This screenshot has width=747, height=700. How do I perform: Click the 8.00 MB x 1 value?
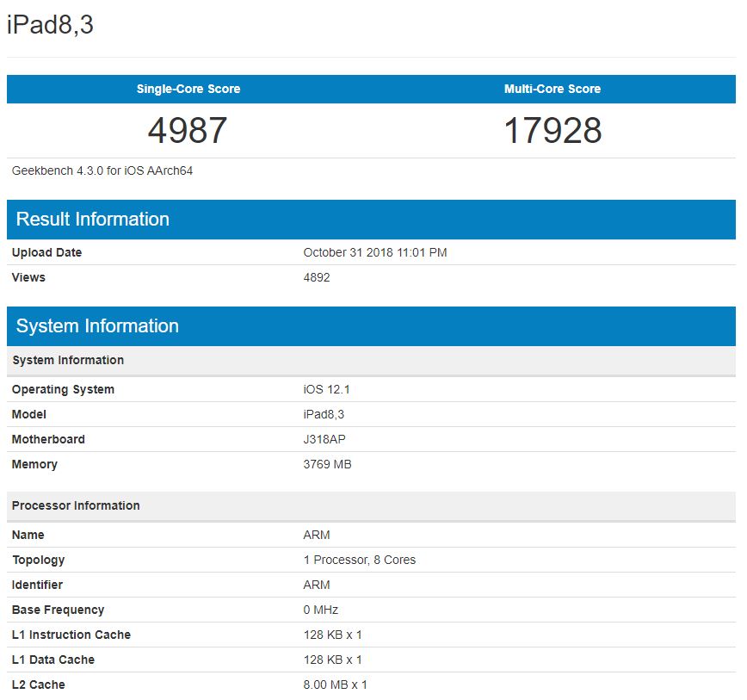[336, 685]
